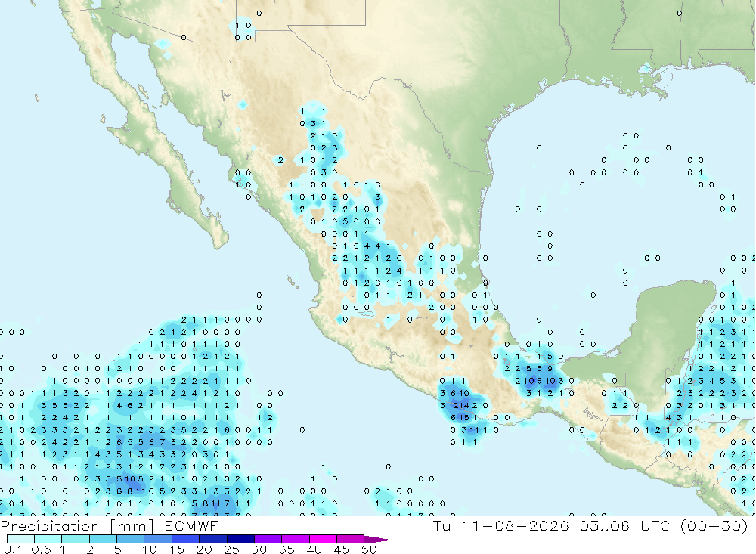Click the "15" legend value

[x=177, y=549]
